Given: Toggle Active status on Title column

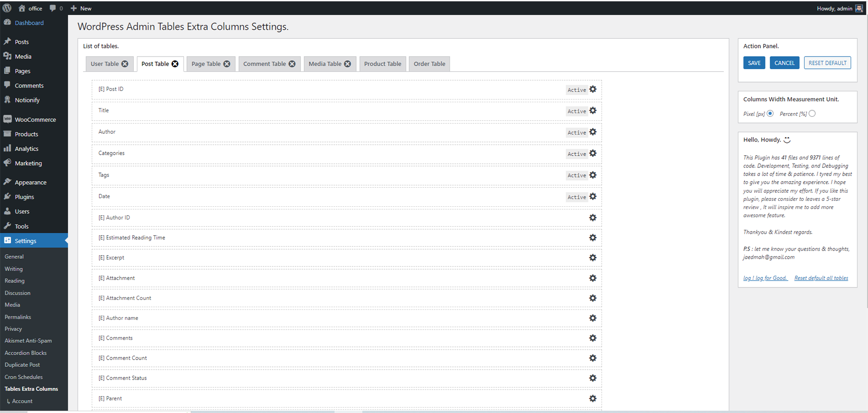Looking at the screenshot, I should coord(577,111).
